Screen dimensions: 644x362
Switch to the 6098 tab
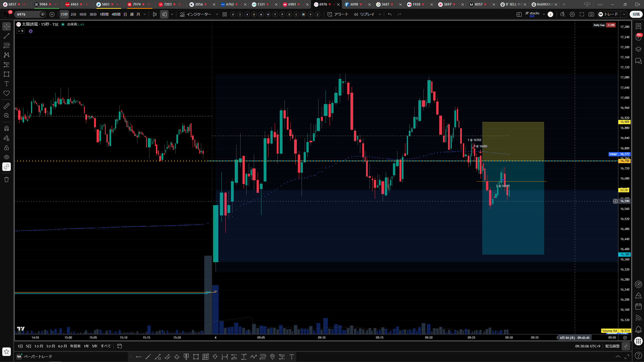[357, 4]
